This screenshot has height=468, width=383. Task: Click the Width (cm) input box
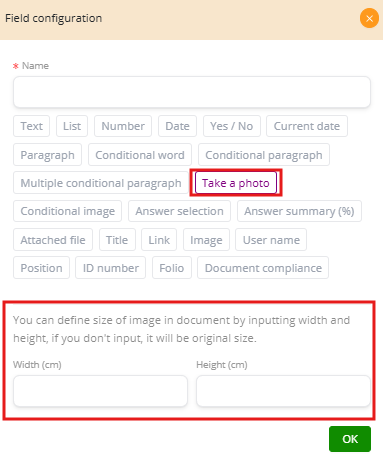tap(100, 391)
